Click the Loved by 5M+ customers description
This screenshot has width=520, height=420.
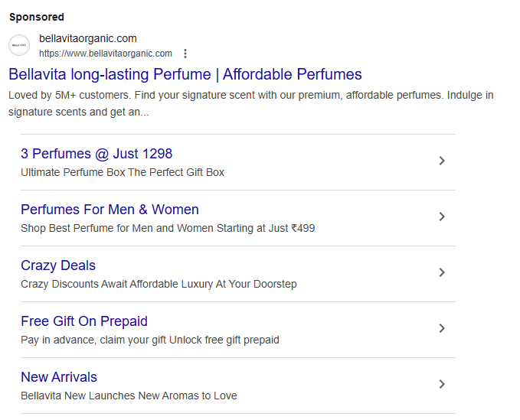pos(251,103)
